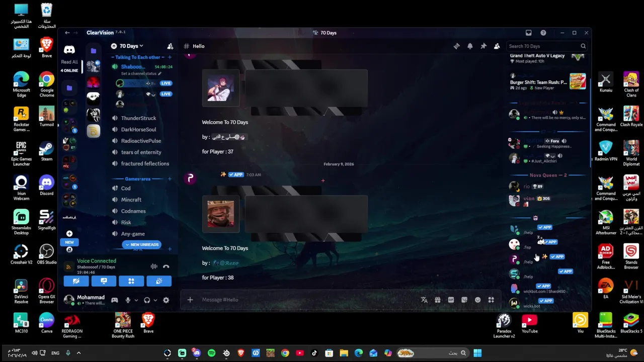
Task: Search 70 Days field
Action: [x=547, y=46]
